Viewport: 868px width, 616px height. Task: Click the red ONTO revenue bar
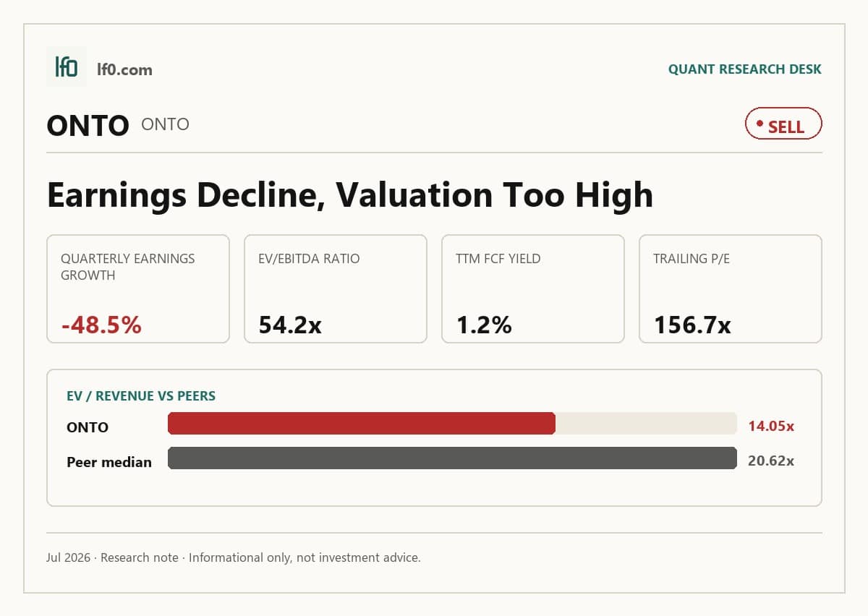[362, 424]
